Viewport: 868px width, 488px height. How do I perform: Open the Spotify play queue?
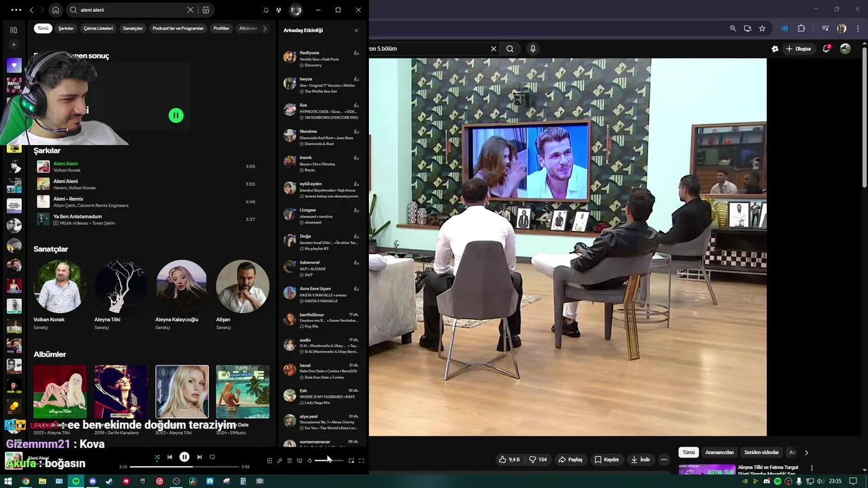pyautogui.click(x=290, y=461)
